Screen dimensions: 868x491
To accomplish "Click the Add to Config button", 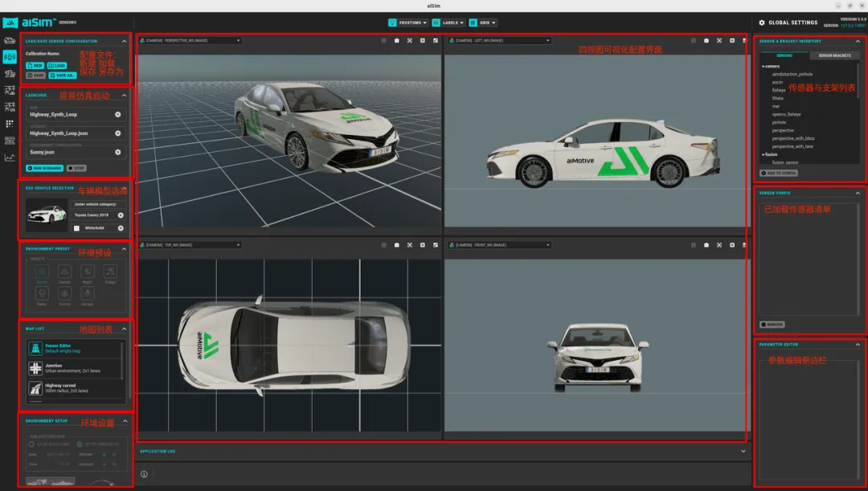I will click(x=779, y=173).
